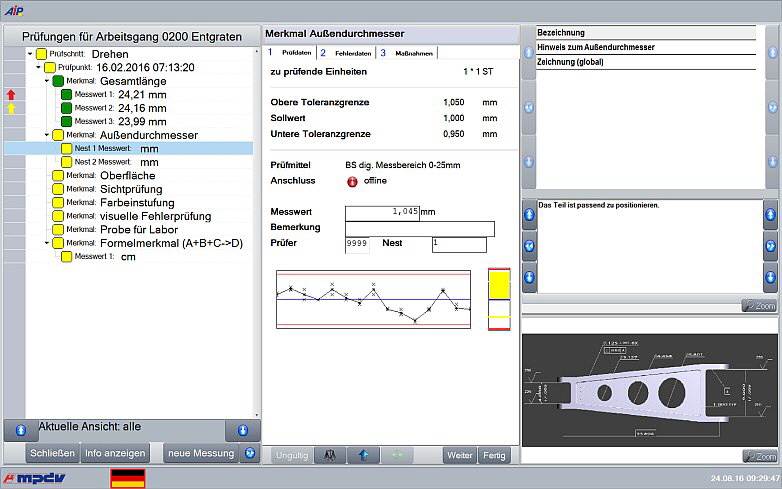The height and width of the screenshot is (489, 782).
Task: Click the mpdv logo in the status bar
Action: (34, 479)
